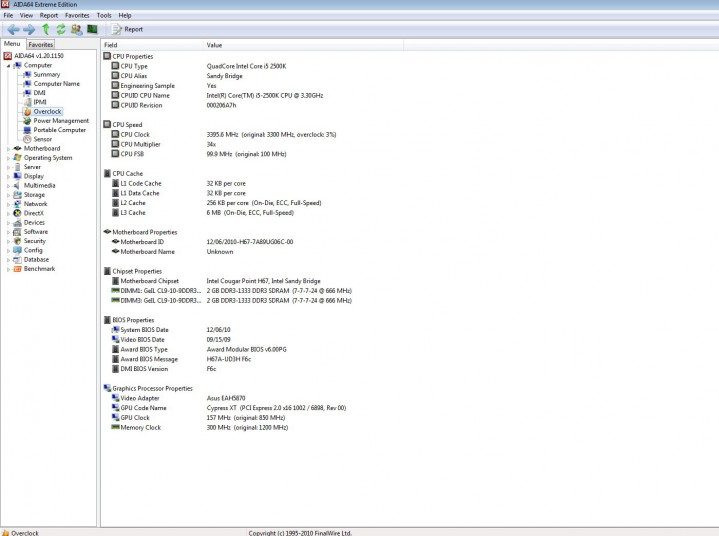
Task: Click the Value column header
Action: 304,45
